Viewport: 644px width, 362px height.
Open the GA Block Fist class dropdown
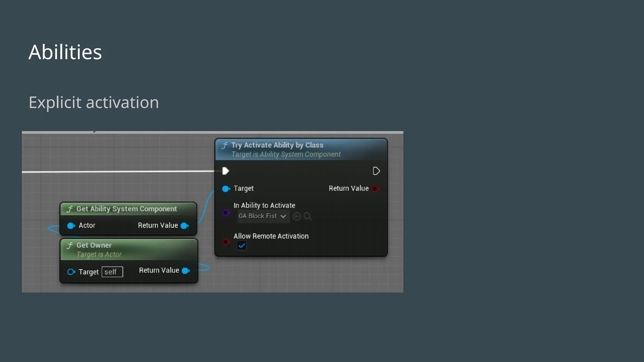264,216
